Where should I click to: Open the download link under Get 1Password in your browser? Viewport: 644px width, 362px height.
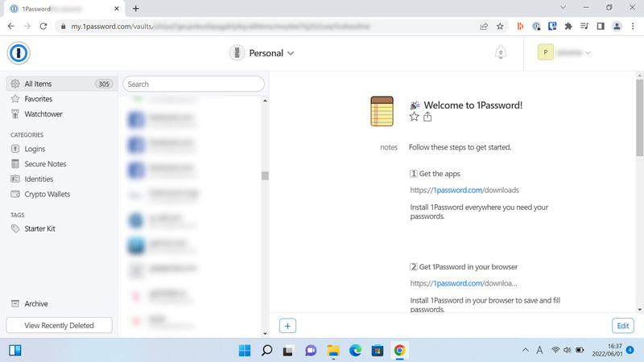(x=464, y=283)
